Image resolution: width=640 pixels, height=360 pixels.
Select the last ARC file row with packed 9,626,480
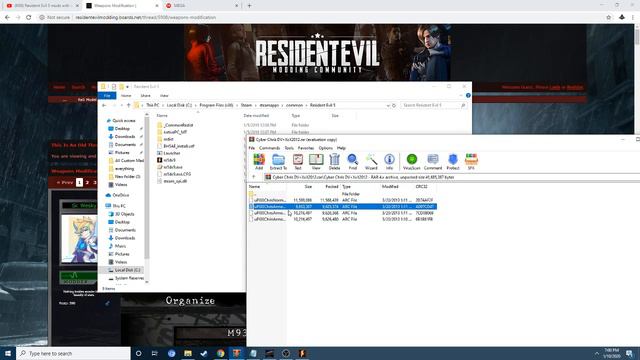click(342, 219)
